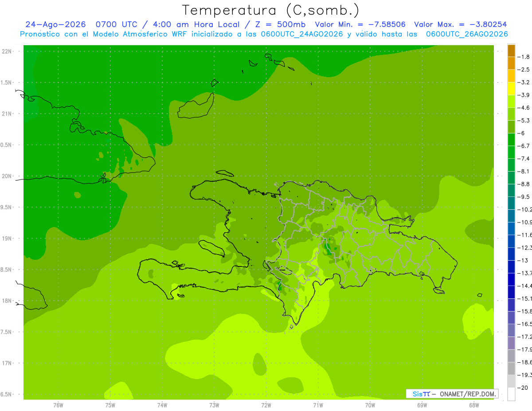The width and height of the screenshot is (532, 411).
Task: Click the title 'Temperatura (C,somb.)'
Action: coord(270,10)
